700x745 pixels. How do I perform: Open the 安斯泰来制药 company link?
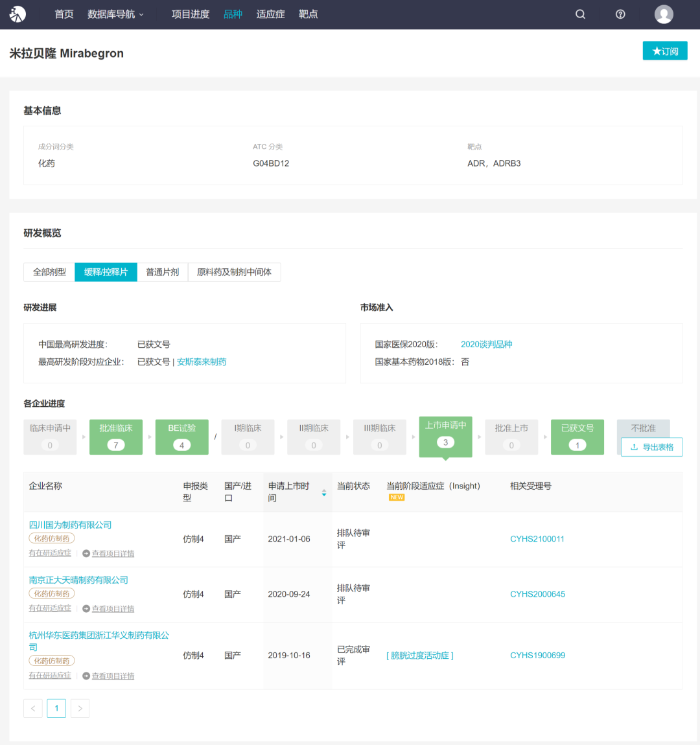point(202,362)
